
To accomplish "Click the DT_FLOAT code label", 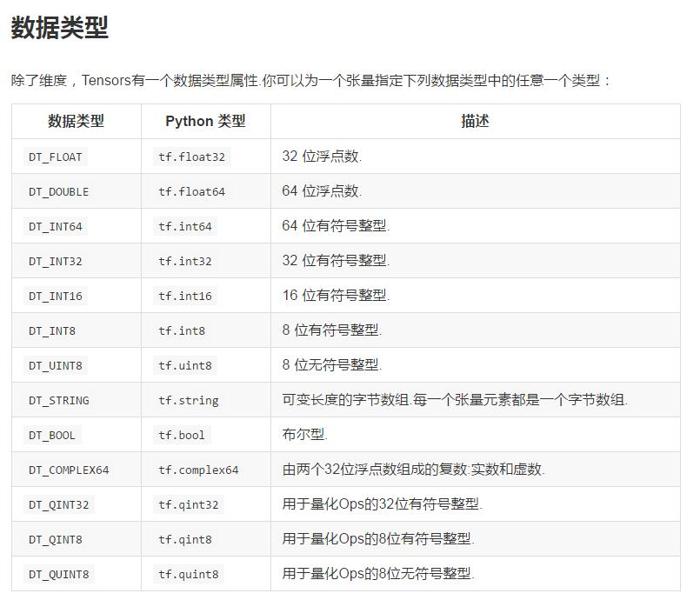I will 56,157.
